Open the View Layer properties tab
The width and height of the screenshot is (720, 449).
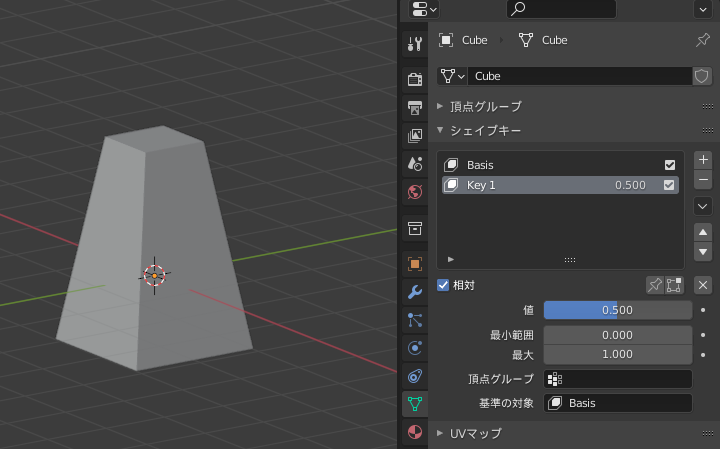pos(415,135)
